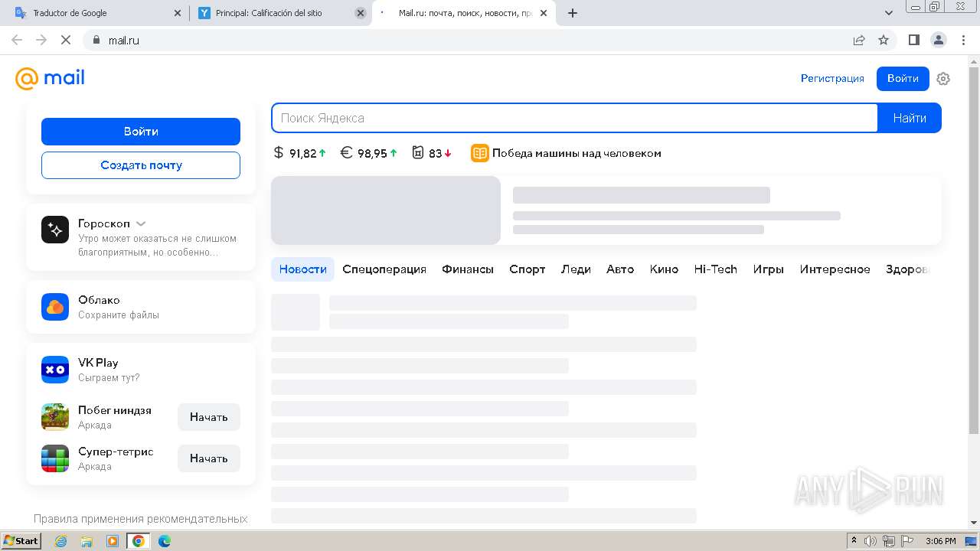Screen dimensions: 980x551
Task: Select the Авто news tab
Action: [x=620, y=269]
